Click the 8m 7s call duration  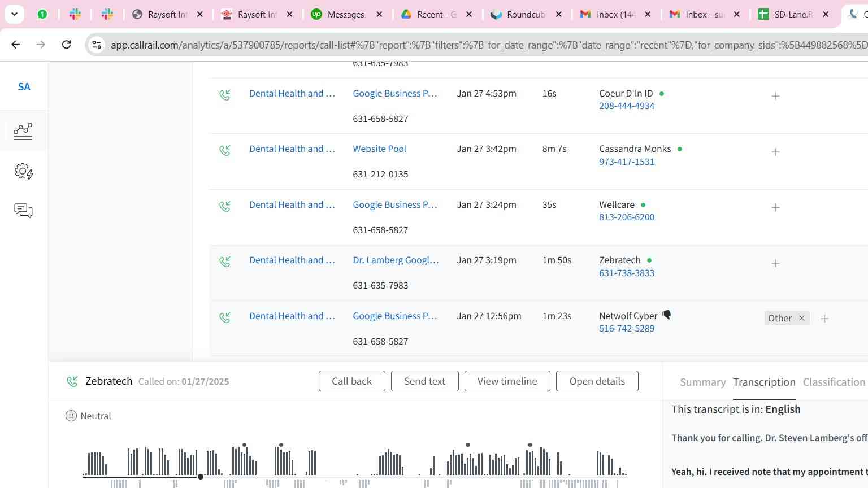point(554,149)
